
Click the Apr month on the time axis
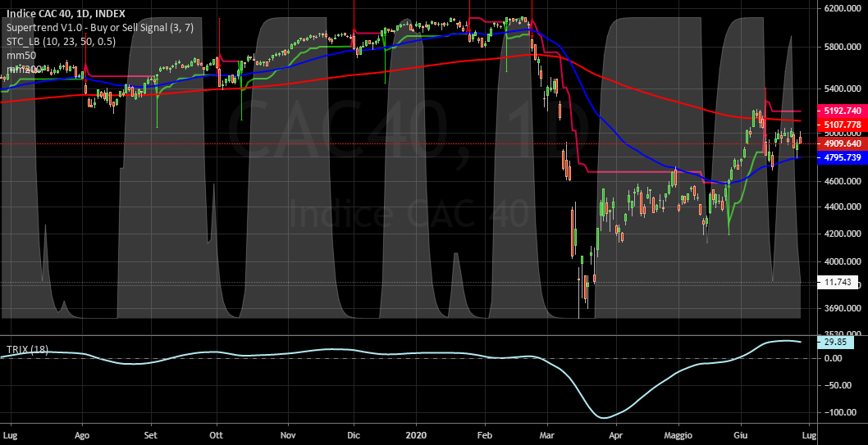(615, 436)
